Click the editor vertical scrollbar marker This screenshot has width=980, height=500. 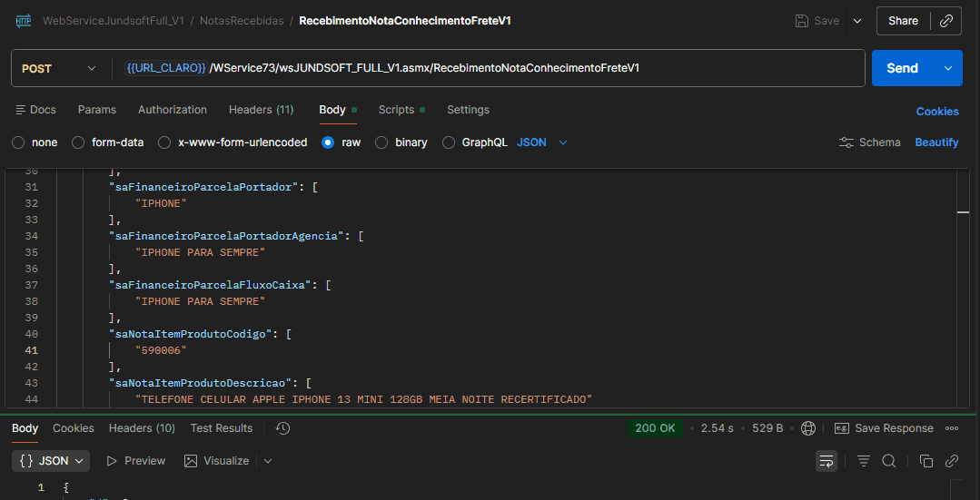pos(963,211)
